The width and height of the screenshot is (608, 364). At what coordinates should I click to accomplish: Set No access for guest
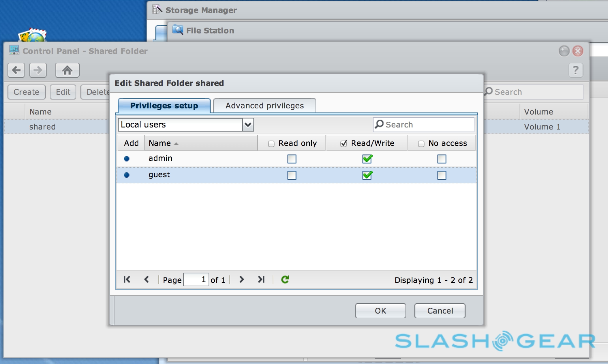[x=442, y=175]
